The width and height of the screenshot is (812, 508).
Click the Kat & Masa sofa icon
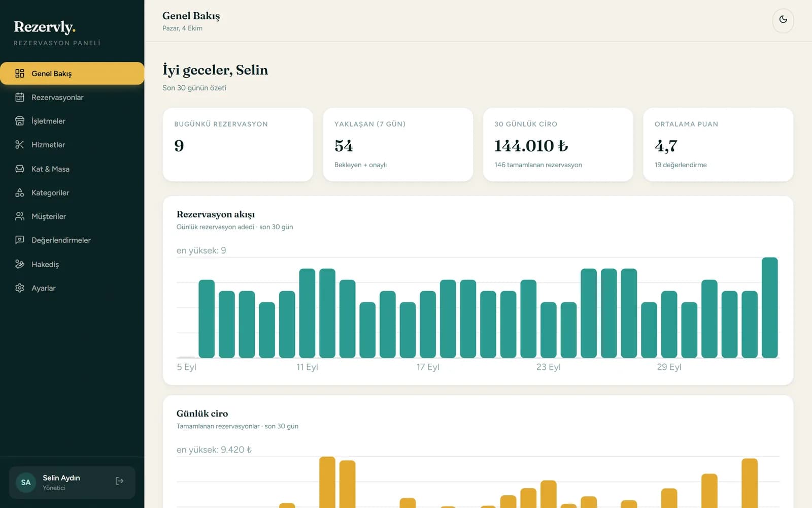click(x=20, y=169)
